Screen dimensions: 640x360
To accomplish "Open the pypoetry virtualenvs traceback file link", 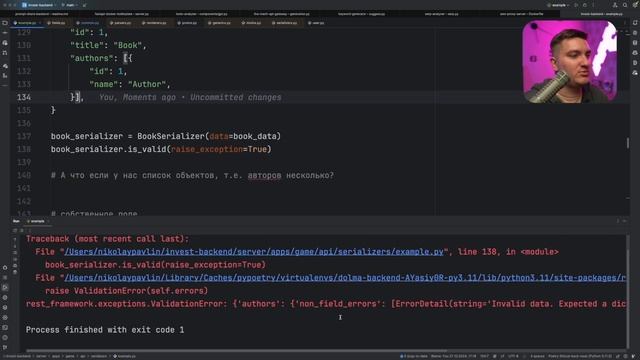I will click(x=345, y=278).
